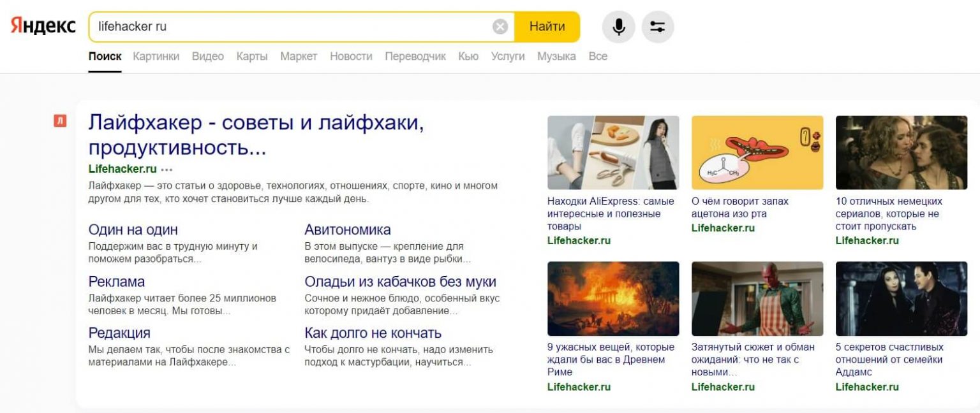Expand the Все services menu
This screenshot has height=413, width=980.
597,56
